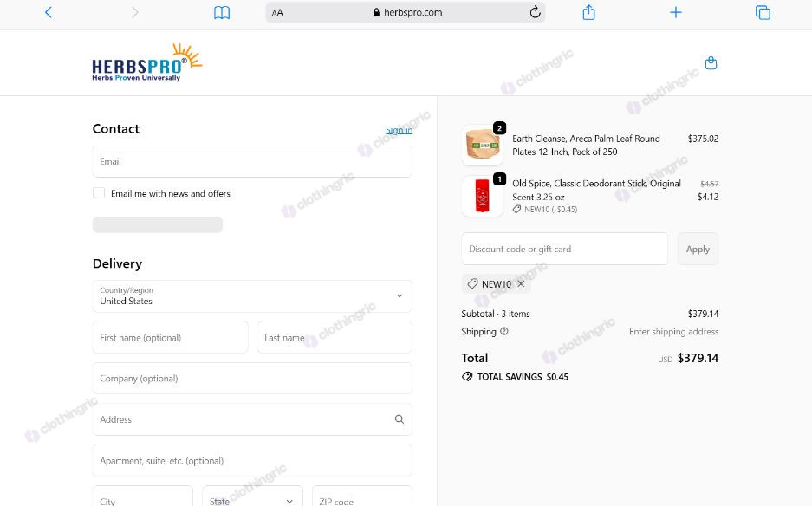Go back using Safari back arrow

49,12
